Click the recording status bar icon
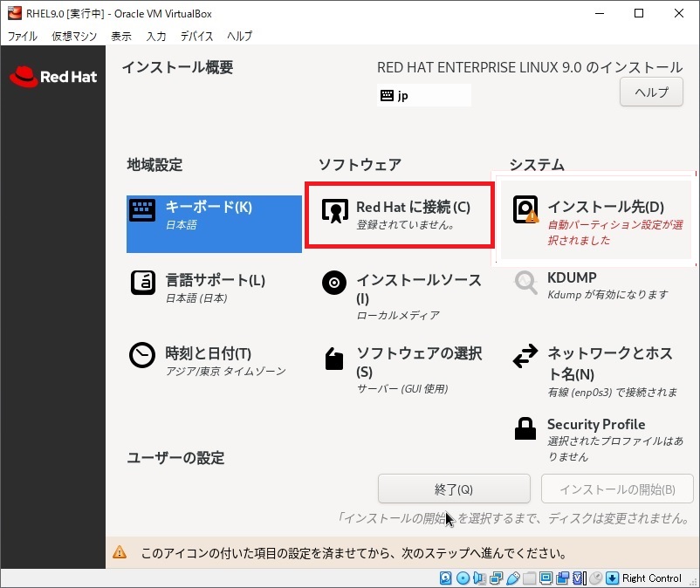Screen dimensions: 700x588 click(x=562, y=578)
